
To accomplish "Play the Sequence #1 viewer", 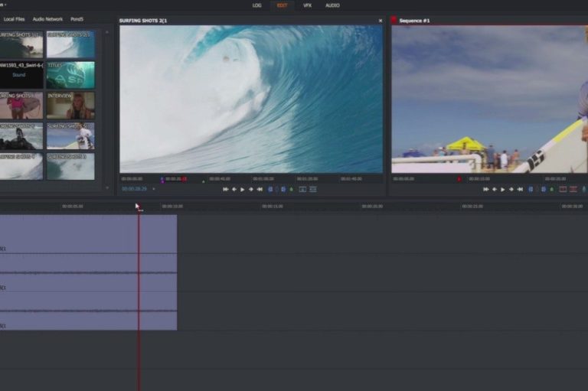I will coord(503,189).
